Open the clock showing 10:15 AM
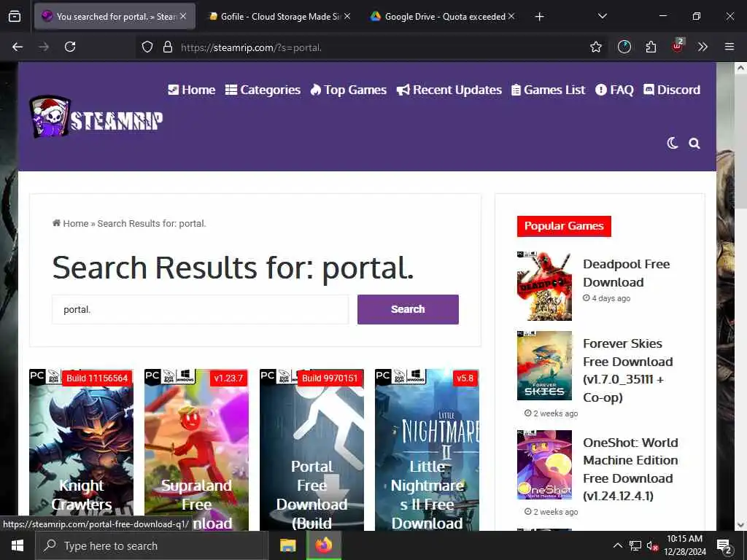The image size is (747, 560). point(684,545)
